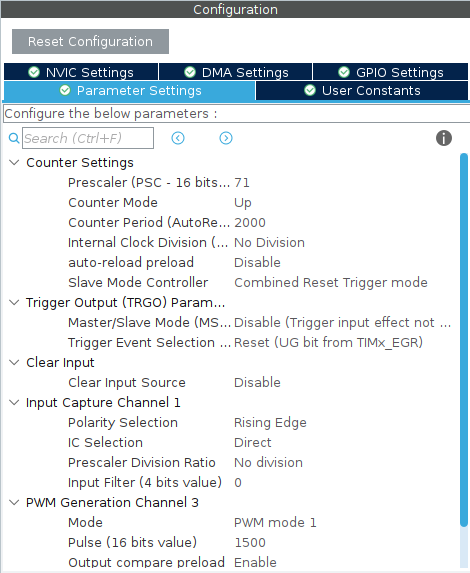Go to previous search result arrow

click(178, 138)
